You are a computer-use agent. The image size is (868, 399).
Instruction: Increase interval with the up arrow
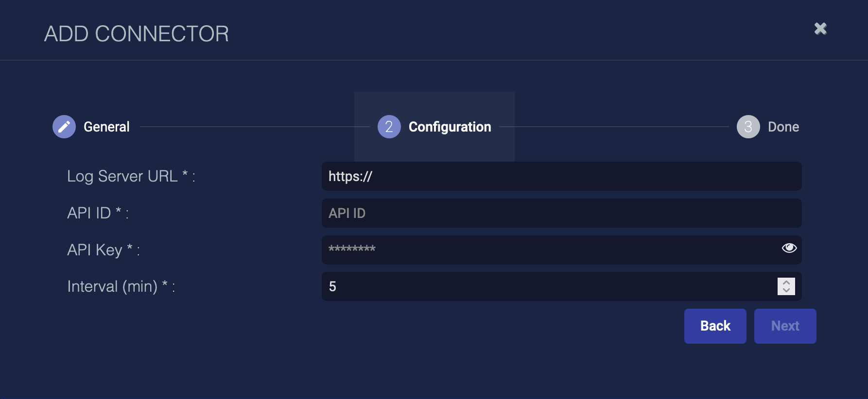click(x=786, y=282)
